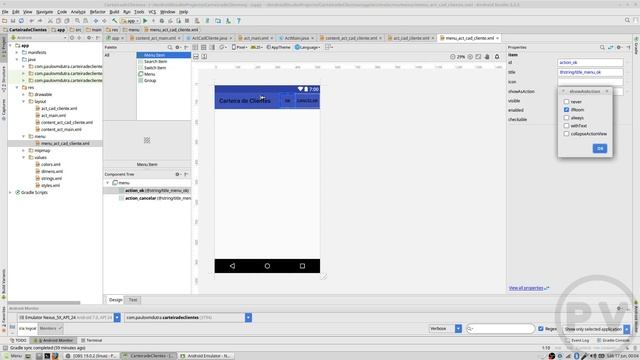Open the Verbose log level dropdown
The width and height of the screenshot is (640, 360).
point(458,329)
